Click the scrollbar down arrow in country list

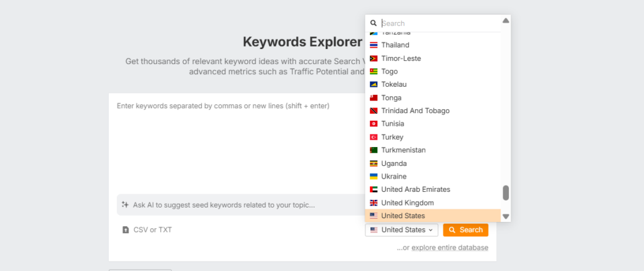tap(506, 216)
